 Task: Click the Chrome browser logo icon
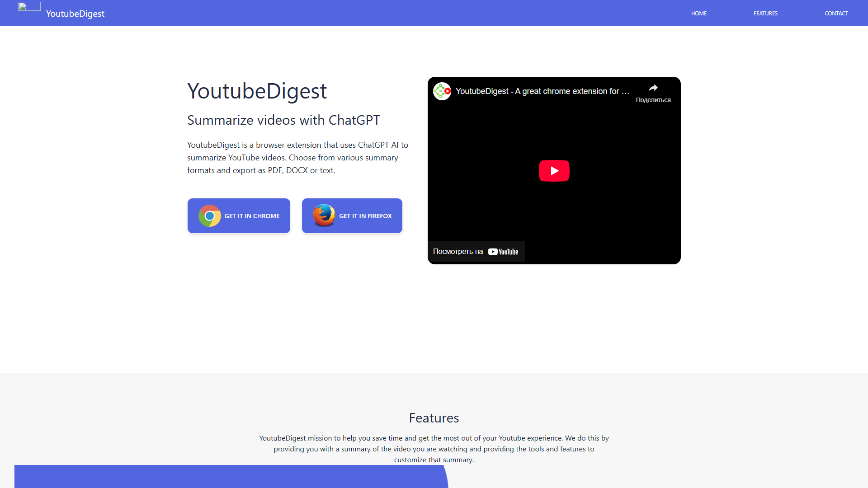point(210,216)
